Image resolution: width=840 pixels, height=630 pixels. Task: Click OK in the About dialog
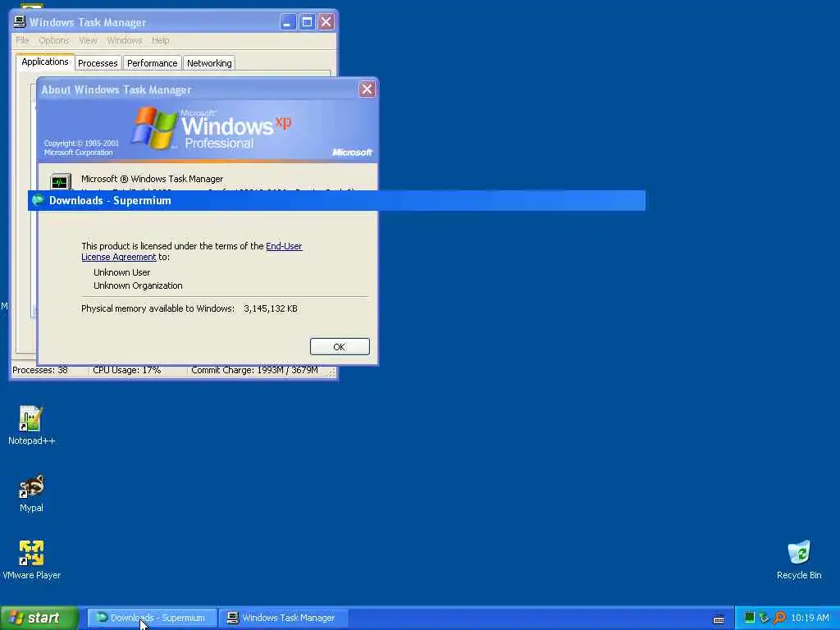point(340,347)
